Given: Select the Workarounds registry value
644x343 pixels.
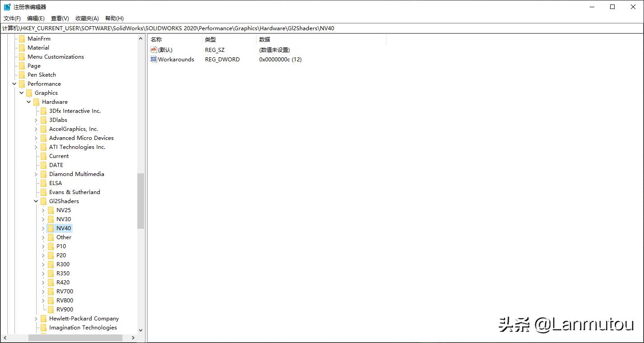Looking at the screenshot, I should [176, 59].
